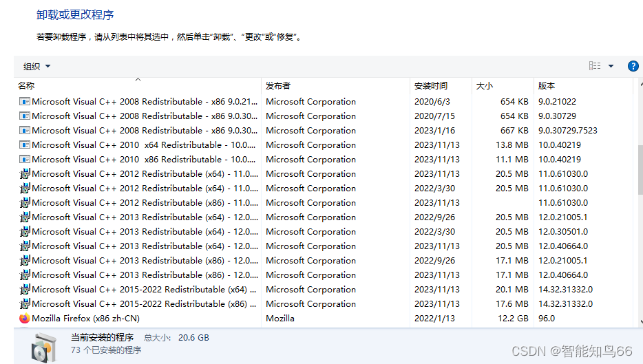Click icon of 2013 (x64) row version 12.0.30501.0
This screenshot has width=643, height=364.
tap(25, 232)
